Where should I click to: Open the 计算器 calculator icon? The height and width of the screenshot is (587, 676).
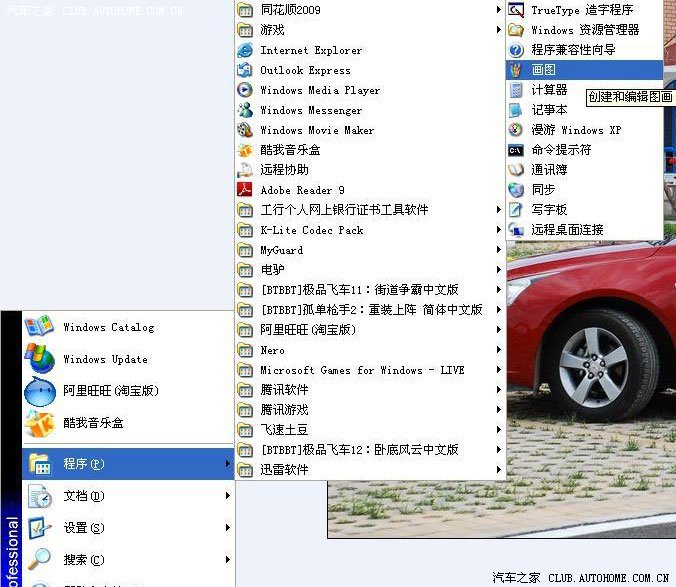(516, 90)
